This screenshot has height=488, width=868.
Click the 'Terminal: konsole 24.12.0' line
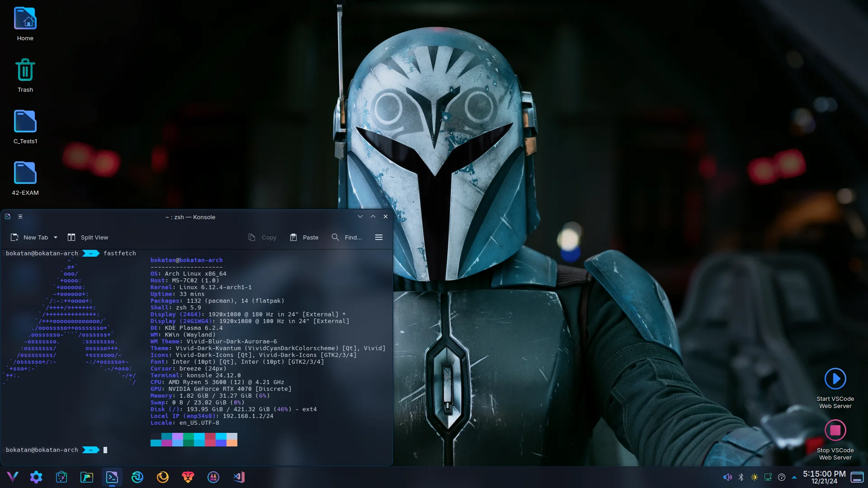pyautogui.click(x=195, y=375)
